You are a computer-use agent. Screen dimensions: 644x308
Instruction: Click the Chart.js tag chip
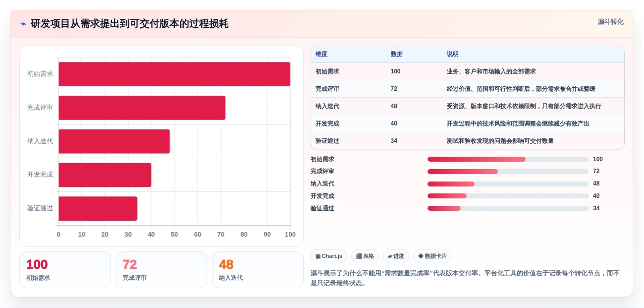pos(329,256)
